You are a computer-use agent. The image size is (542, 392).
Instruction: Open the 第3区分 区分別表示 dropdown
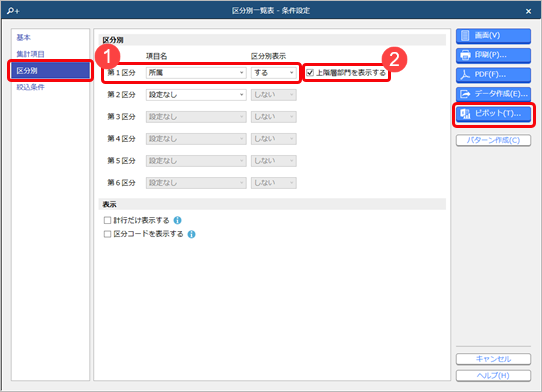point(274,117)
